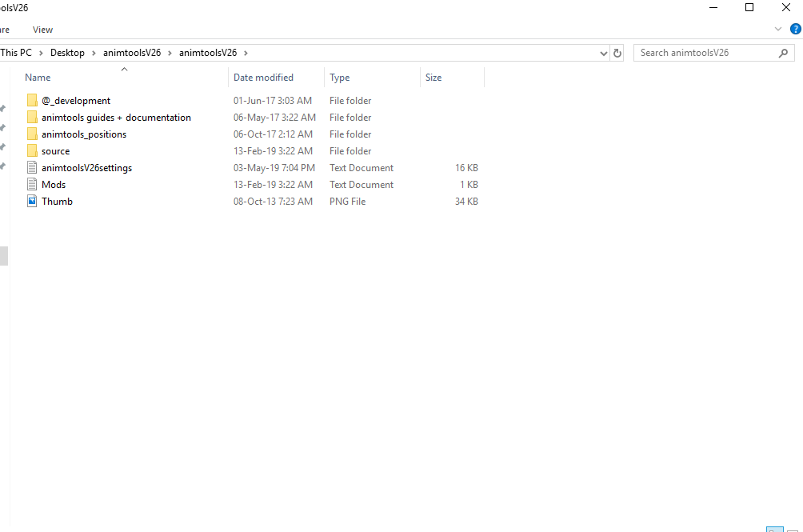
Task: Refresh the current folder view
Action: tap(617, 53)
